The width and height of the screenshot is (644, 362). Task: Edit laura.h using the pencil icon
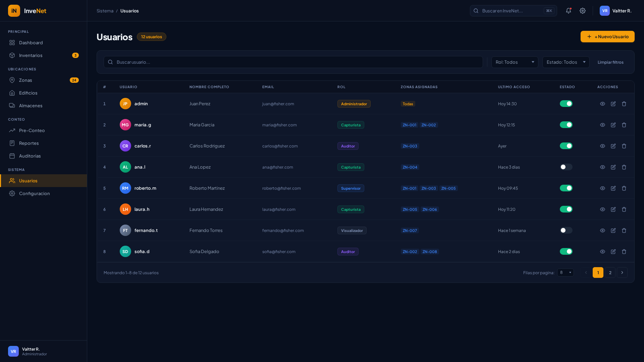click(x=613, y=209)
